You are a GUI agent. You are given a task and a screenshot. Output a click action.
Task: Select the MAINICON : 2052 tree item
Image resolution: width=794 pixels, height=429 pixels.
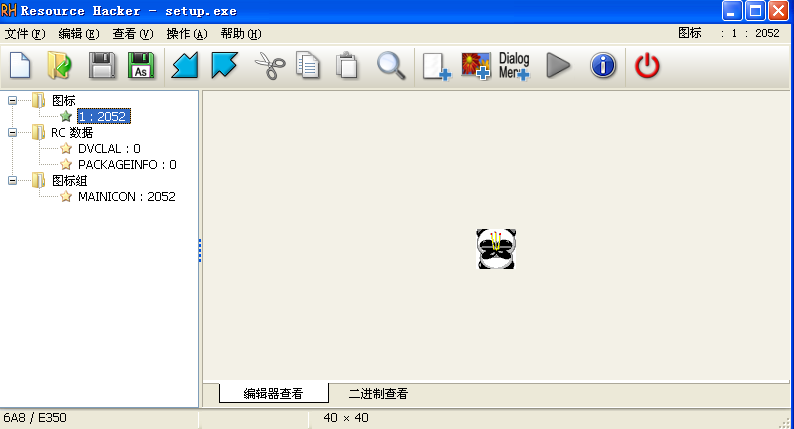[x=126, y=196]
